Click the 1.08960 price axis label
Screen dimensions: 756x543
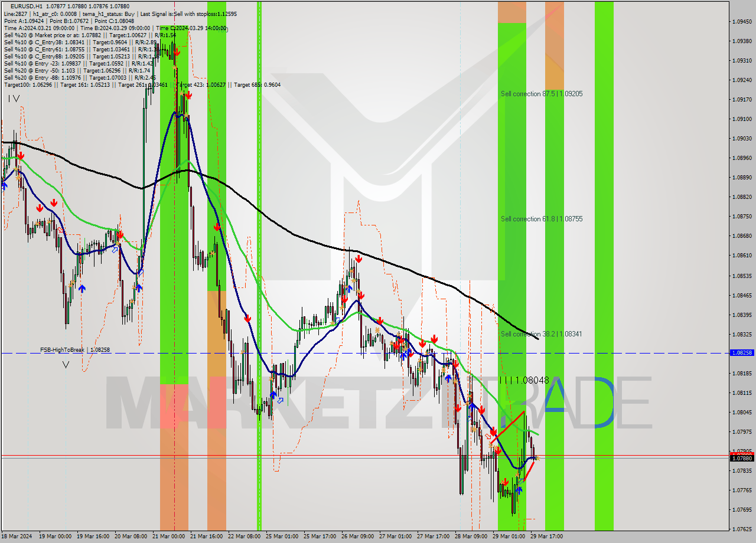[742, 158]
